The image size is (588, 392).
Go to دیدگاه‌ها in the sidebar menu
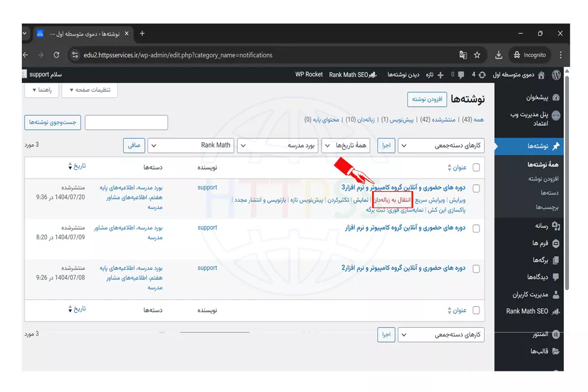pos(537,277)
